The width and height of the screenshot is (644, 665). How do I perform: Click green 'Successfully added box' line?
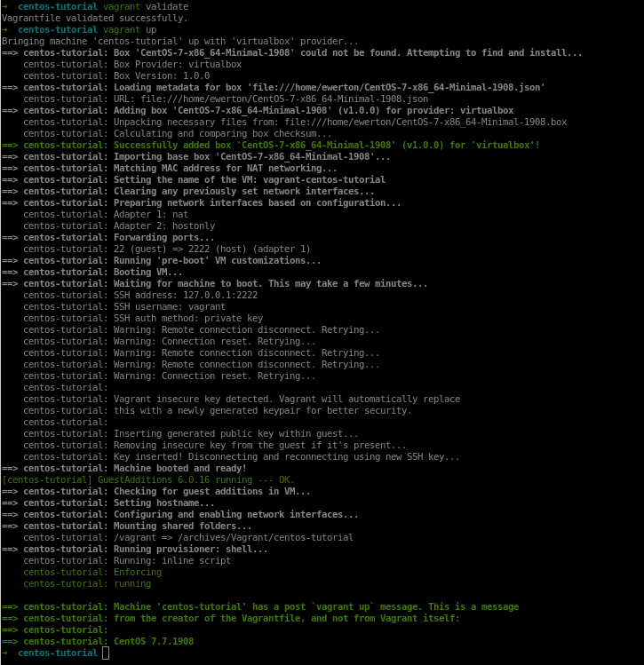pyautogui.click(x=271, y=145)
